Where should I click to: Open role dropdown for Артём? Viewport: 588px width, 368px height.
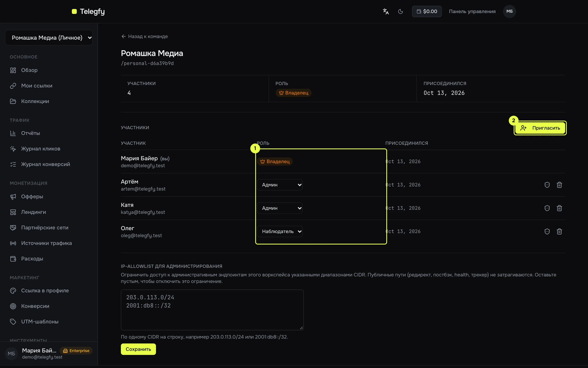point(280,185)
